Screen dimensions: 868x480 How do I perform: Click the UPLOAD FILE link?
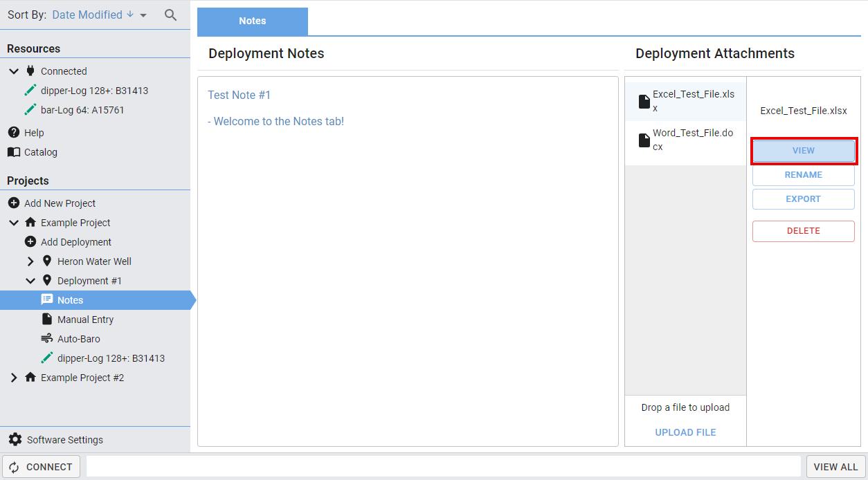point(685,432)
